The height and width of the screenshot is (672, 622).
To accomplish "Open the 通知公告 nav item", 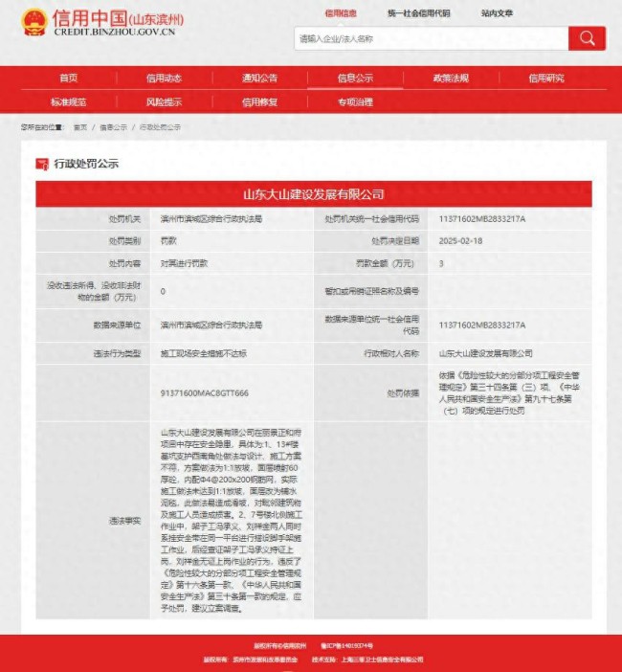I will click(x=259, y=78).
